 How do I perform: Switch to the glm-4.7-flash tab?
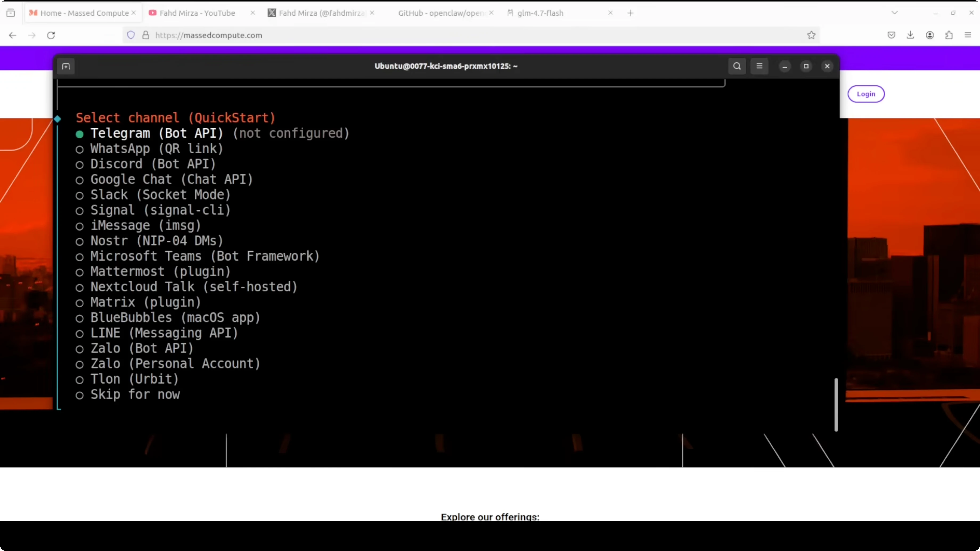(x=540, y=13)
